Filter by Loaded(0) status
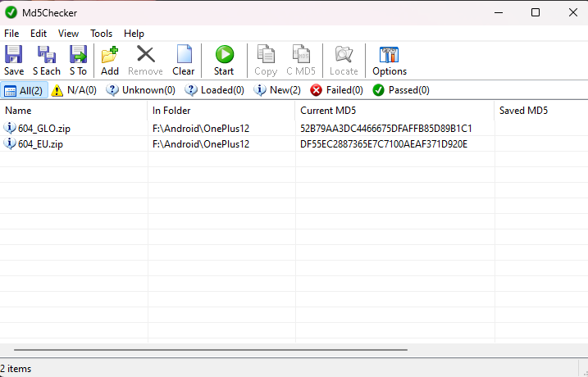 click(215, 90)
